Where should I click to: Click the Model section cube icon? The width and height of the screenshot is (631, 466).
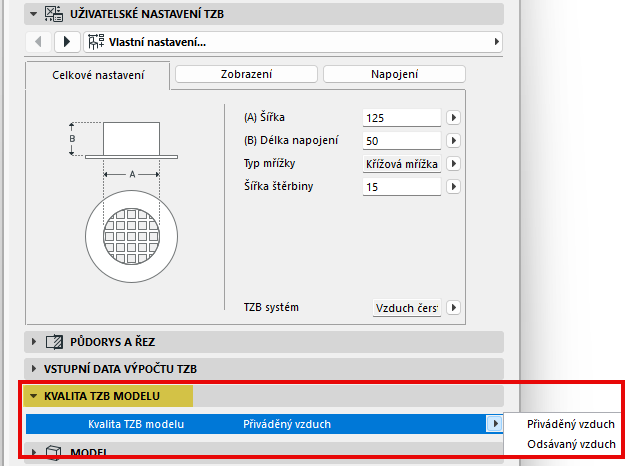click(x=54, y=452)
